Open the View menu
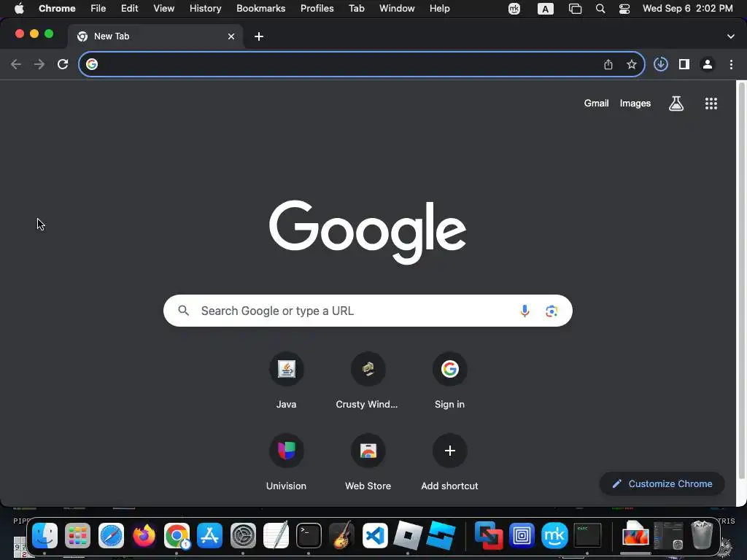Viewport: 747px width, 560px height. [x=164, y=9]
